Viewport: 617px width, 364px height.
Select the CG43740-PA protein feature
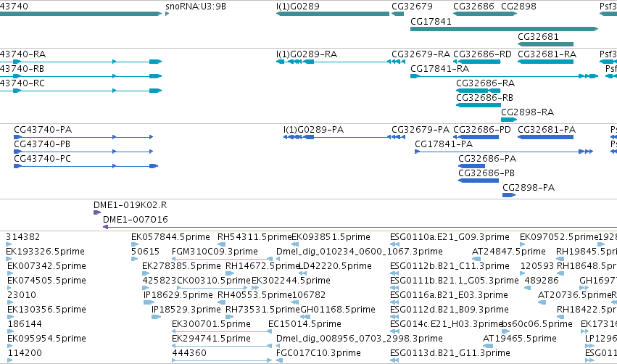click(x=83, y=137)
